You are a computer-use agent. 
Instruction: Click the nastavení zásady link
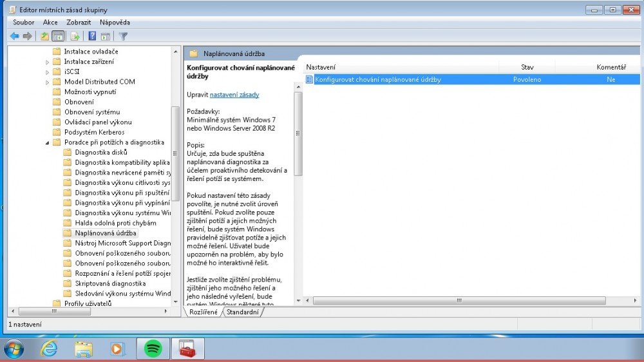click(234, 95)
